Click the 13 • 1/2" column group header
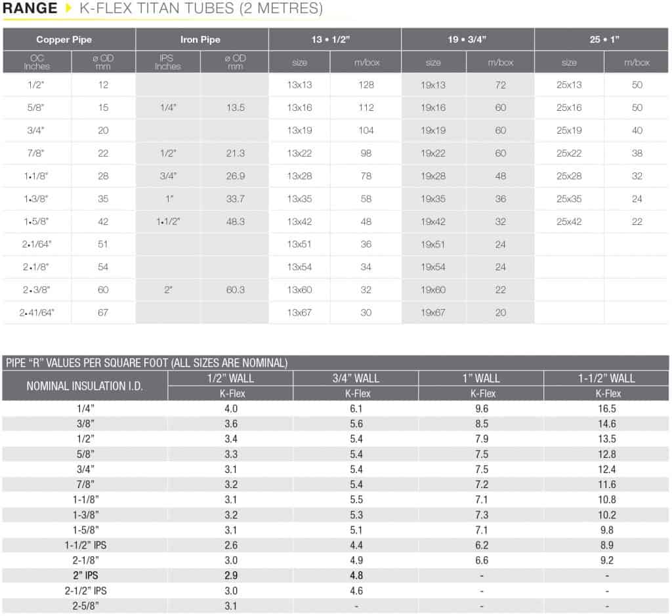Image resolution: width=672 pixels, height=616 pixels. (334, 40)
